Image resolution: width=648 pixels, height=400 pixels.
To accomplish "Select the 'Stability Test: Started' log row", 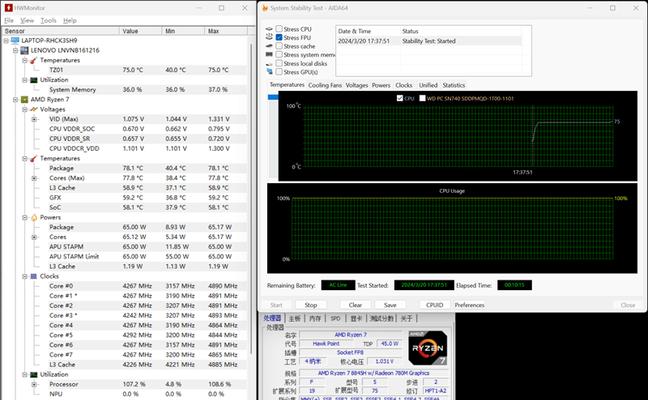I will coord(429,41).
